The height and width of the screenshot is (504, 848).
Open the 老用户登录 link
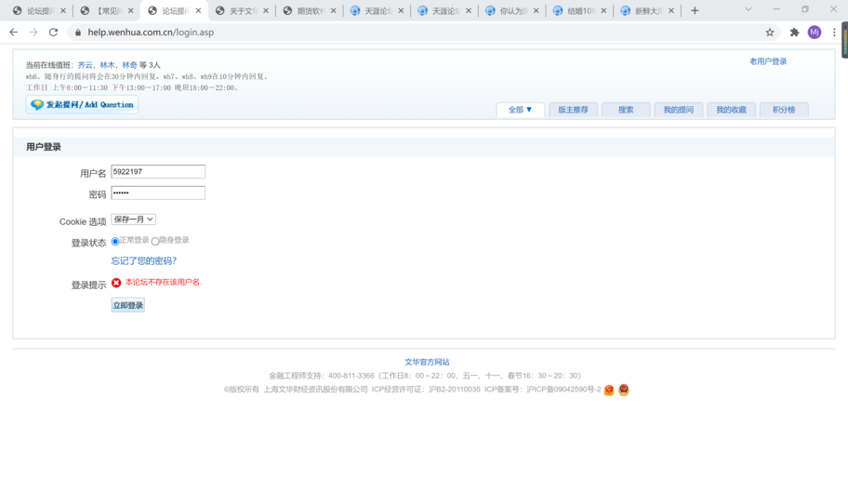pos(768,61)
